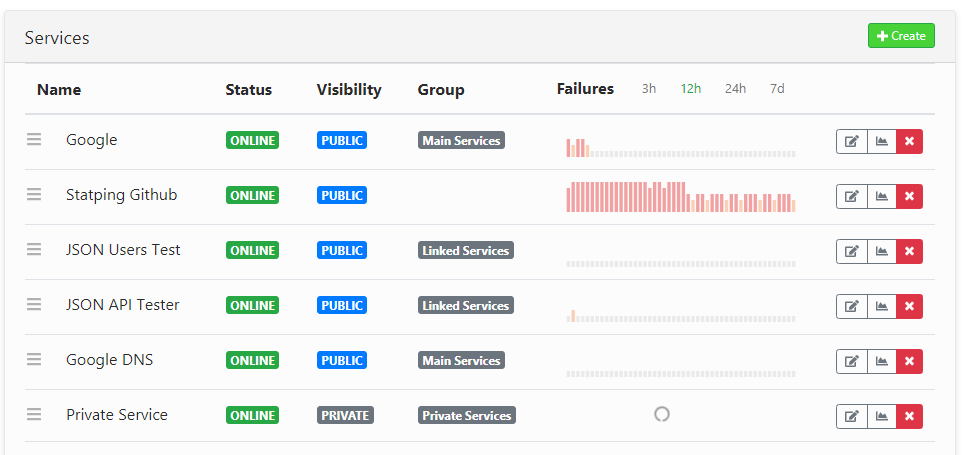
Task: Edit the Google service
Action: 852,141
